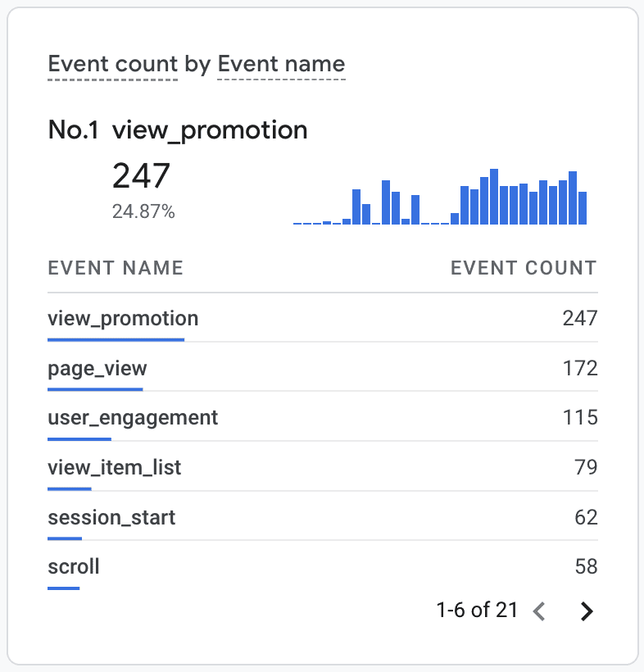Click the previous page chevron arrow

(540, 611)
